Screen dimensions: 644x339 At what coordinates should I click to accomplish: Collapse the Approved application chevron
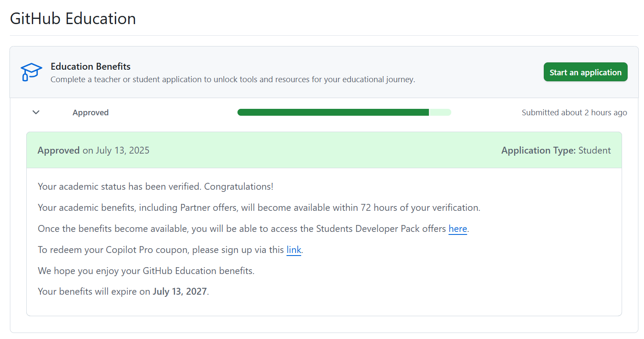point(36,112)
